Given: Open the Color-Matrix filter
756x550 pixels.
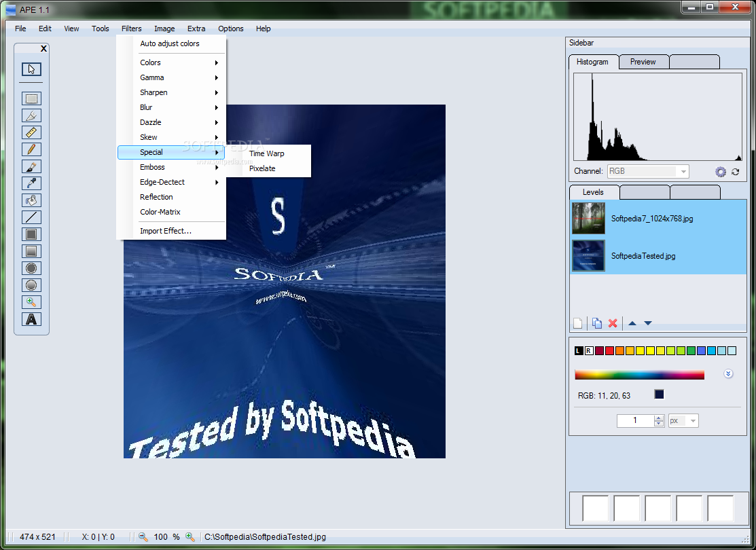Looking at the screenshot, I should click(160, 212).
